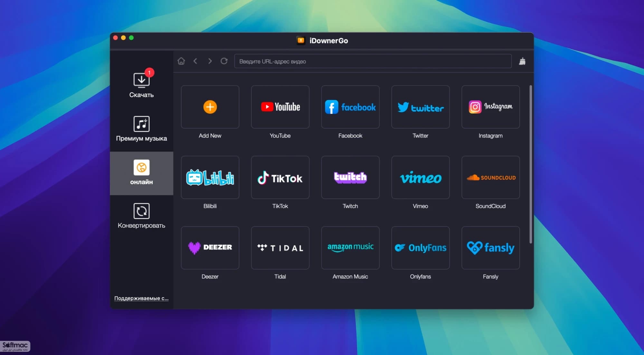Select the TikTok tile
Image resolution: width=644 pixels, height=355 pixels.
coord(280,177)
